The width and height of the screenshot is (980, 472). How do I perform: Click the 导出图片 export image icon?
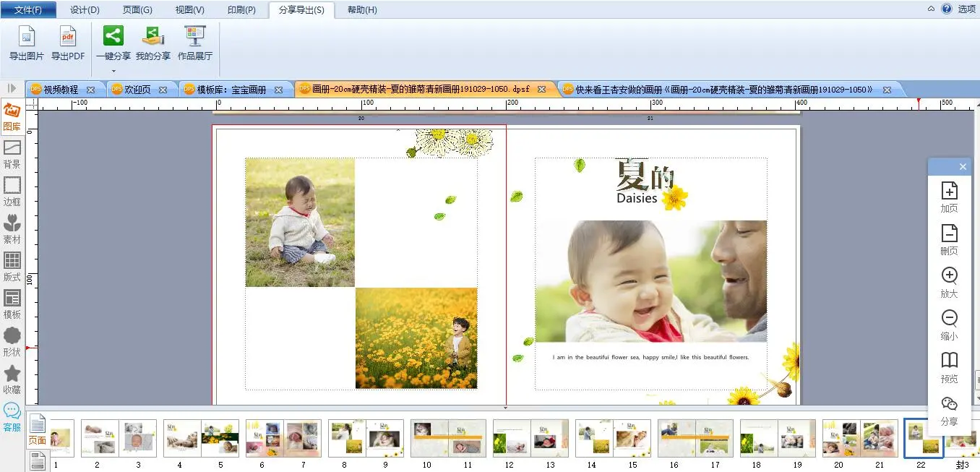[x=26, y=43]
